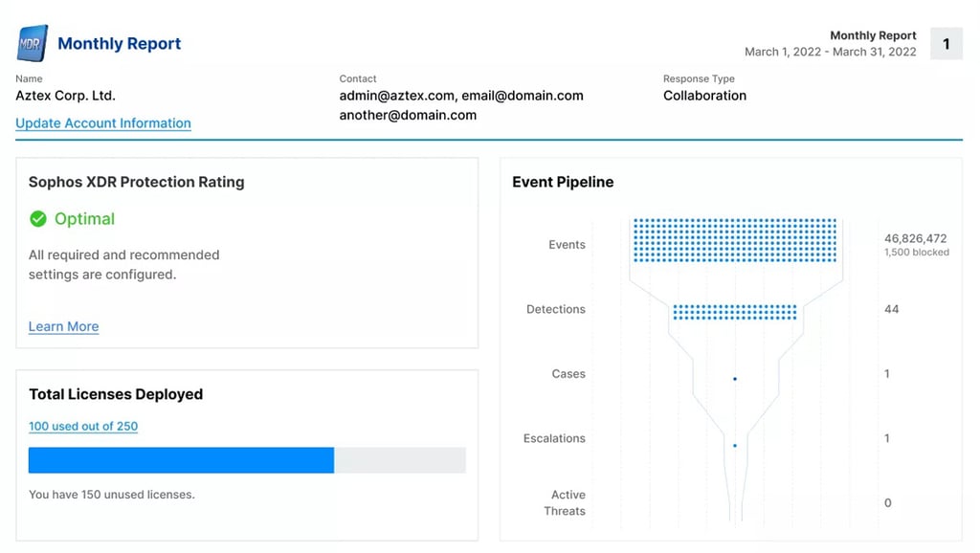This screenshot has width=980, height=553.
Task: Click the unused grey portion of license bar
Action: (x=399, y=460)
